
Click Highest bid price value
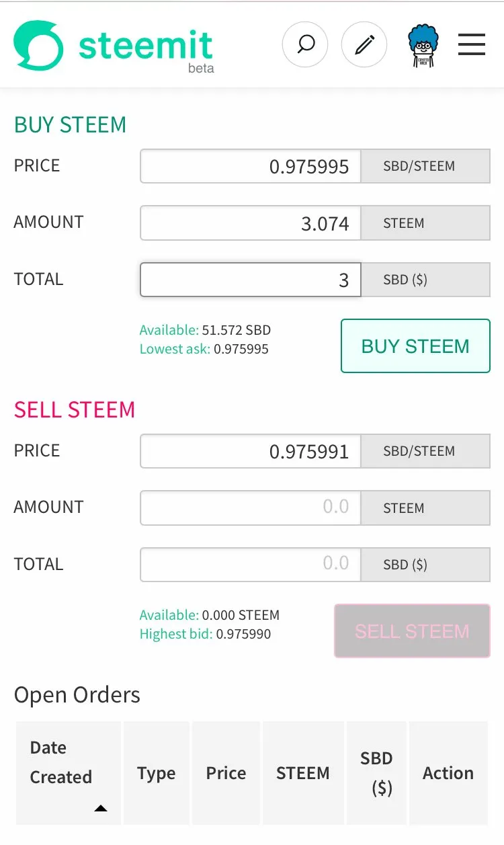pos(243,634)
